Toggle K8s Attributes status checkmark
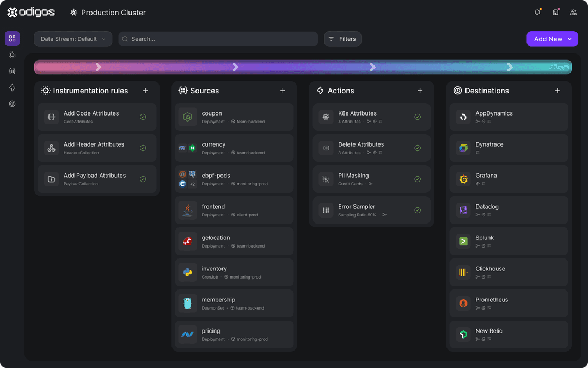The image size is (588, 368). click(418, 117)
